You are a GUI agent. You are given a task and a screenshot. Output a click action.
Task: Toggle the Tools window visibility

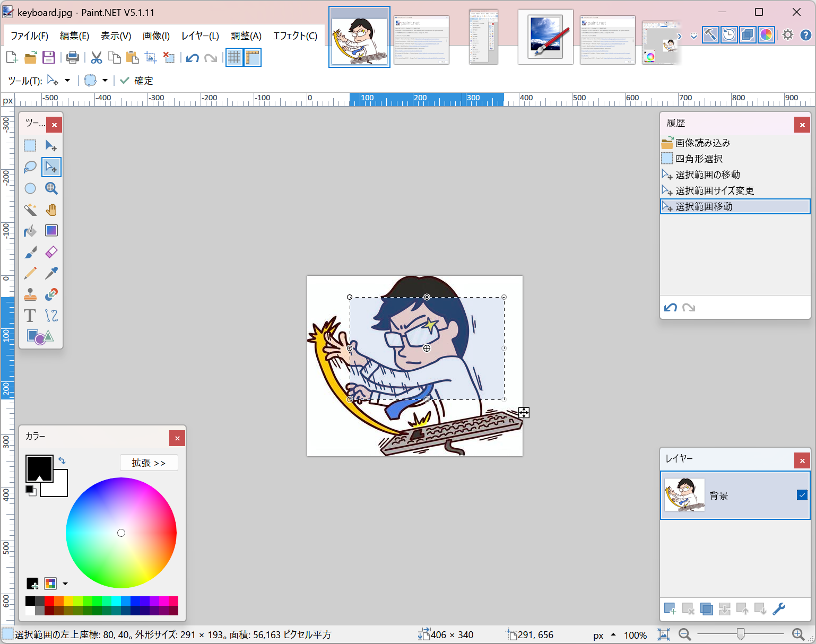tap(710, 35)
